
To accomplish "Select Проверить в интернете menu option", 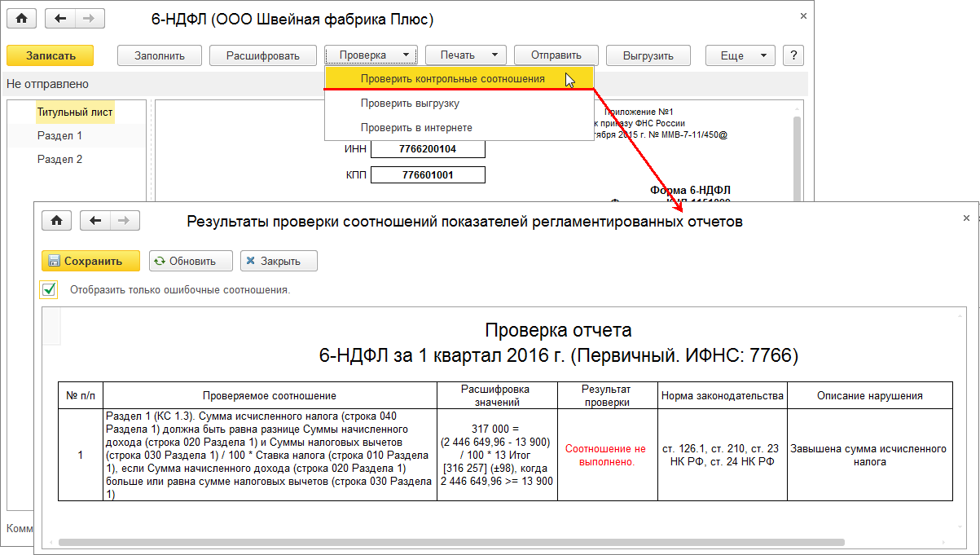I will 416,128.
